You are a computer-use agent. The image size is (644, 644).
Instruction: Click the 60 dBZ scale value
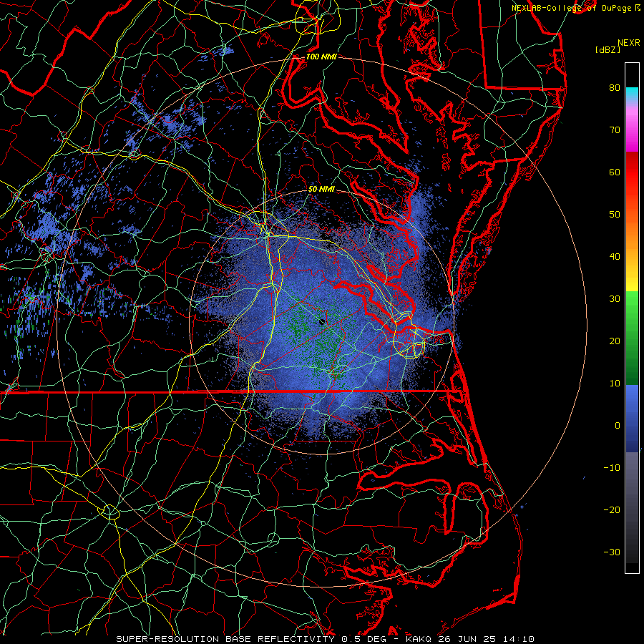[615, 172]
